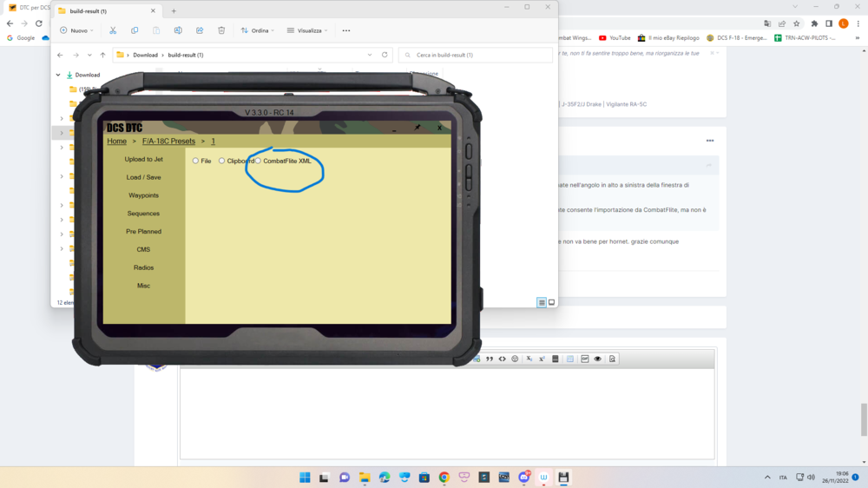This screenshot has height=488, width=868.
Task: Switch Explorer to large thumbnails view
Action: pyautogui.click(x=551, y=302)
